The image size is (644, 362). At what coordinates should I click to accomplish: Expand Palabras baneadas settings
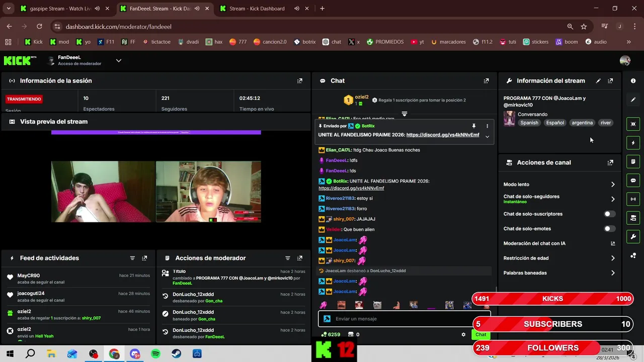pyautogui.click(x=613, y=273)
